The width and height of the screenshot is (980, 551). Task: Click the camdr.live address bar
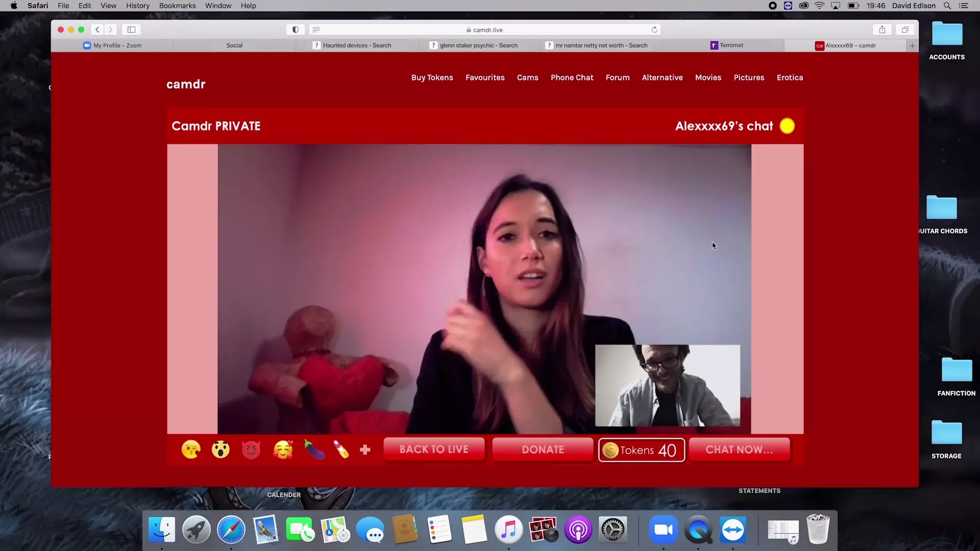point(485,30)
